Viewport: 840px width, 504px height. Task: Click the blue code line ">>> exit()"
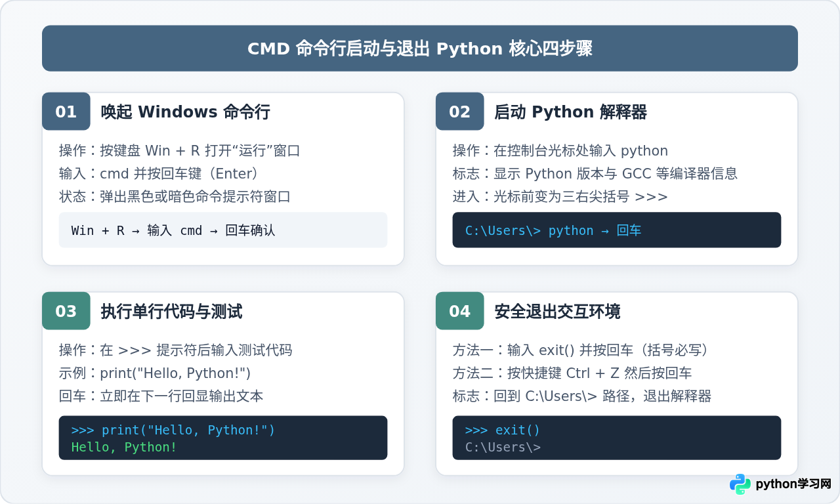(x=503, y=430)
